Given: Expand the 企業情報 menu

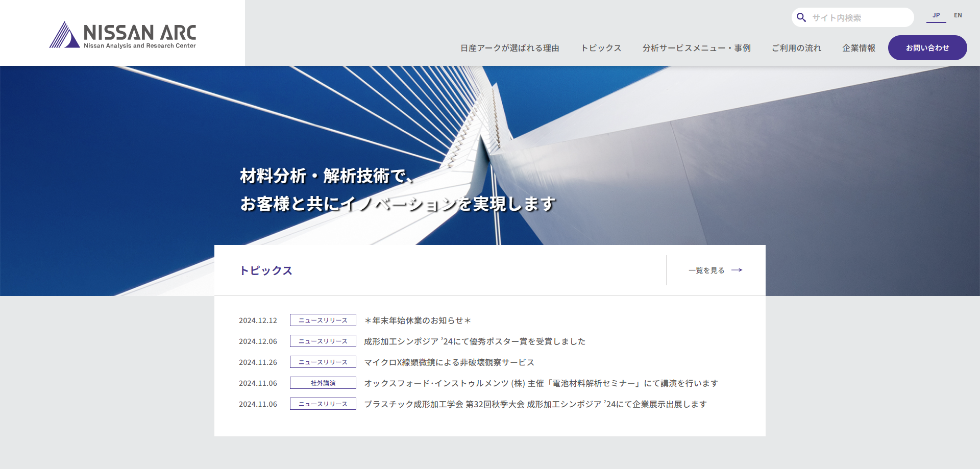Looking at the screenshot, I should 859,48.
